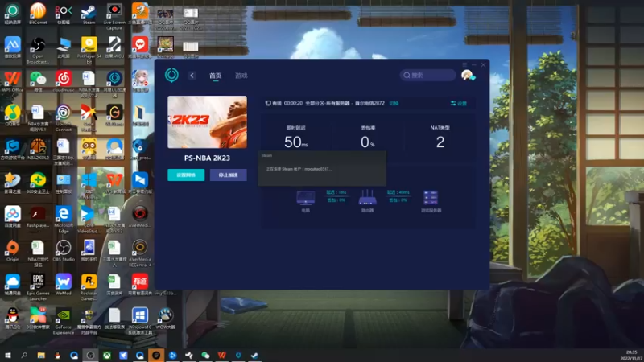Click the 0 % packet loss value
The image size is (644, 362).
pyautogui.click(x=368, y=142)
